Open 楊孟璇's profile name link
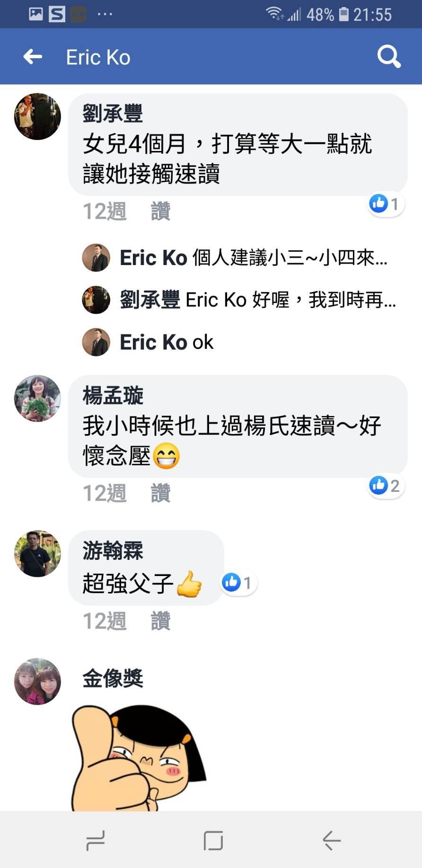422x868 pixels. coord(113,396)
